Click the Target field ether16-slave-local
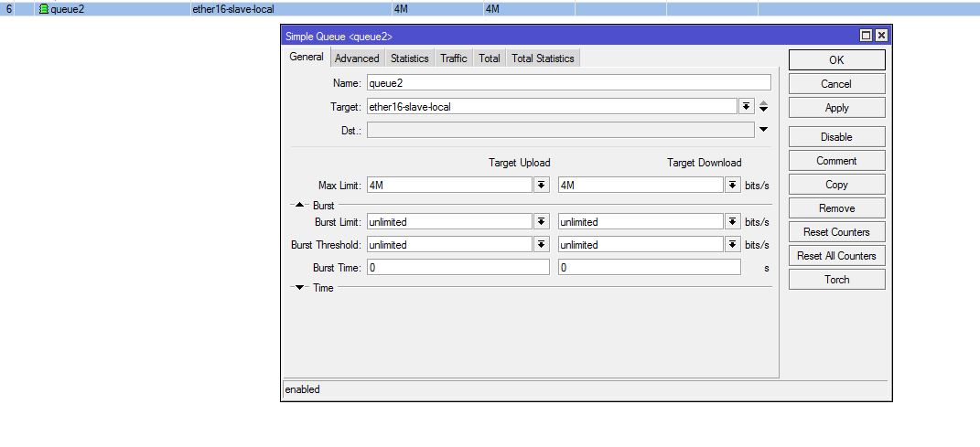The height and width of the screenshot is (447, 980). pyautogui.click(x=552, y=107)
